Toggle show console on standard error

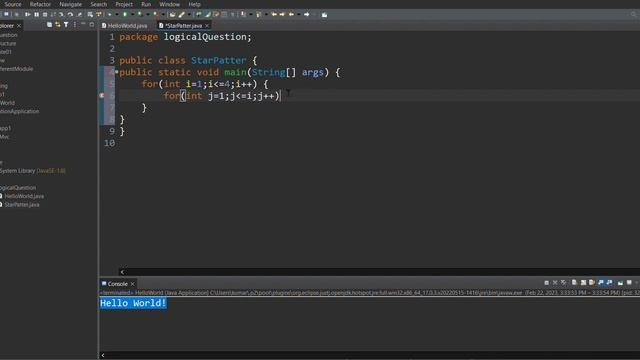pos(609,282)
